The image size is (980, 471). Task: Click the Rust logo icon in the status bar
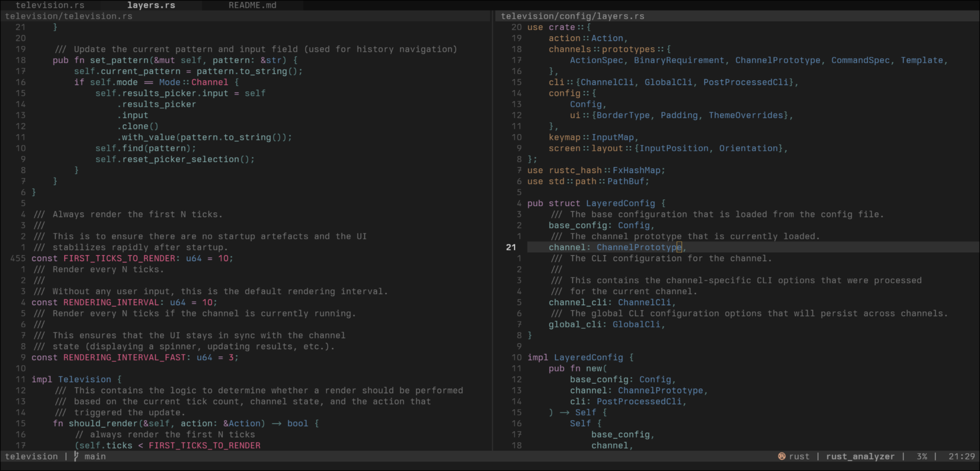click(x=781, y=456)
